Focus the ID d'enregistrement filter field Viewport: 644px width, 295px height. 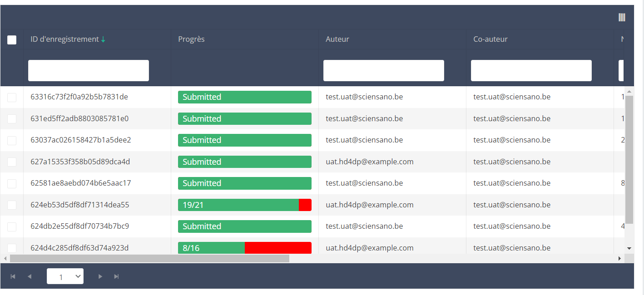(x=89, y=70)
